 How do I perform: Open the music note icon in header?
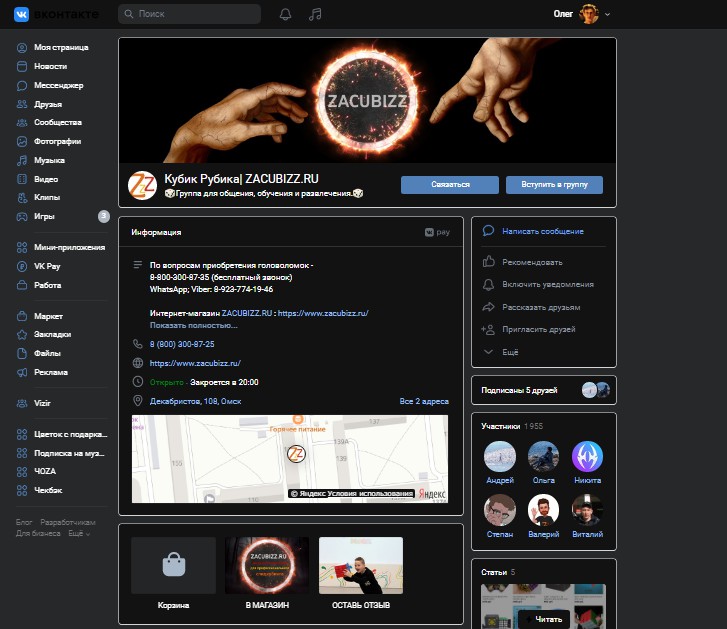(315, 14)
